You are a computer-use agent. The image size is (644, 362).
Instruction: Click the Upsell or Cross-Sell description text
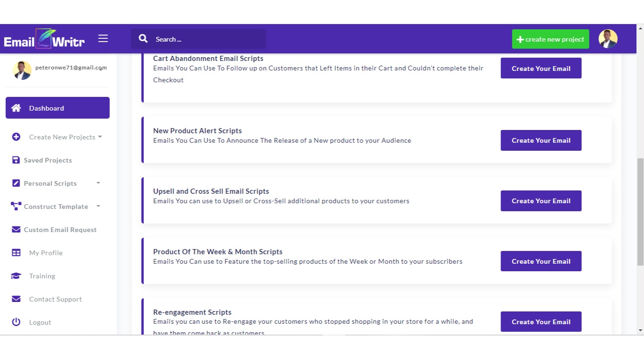(281, 201)
